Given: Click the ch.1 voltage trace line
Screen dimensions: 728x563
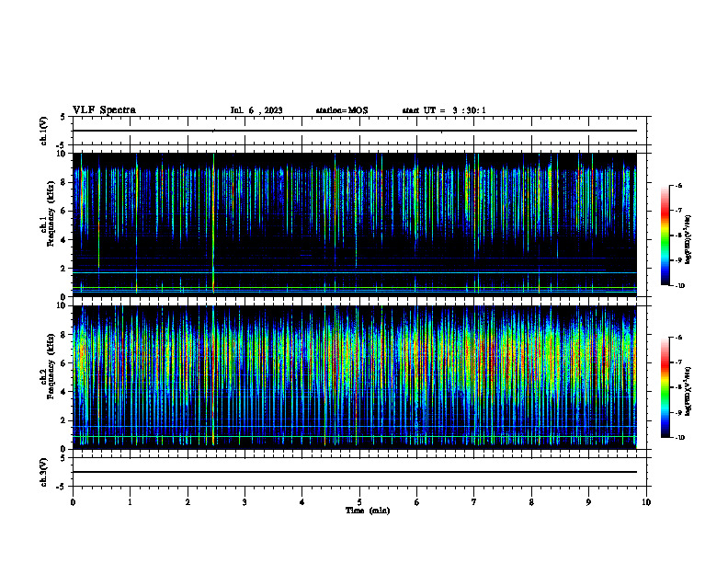Looking at the screenshot, I should coord(354,131).
